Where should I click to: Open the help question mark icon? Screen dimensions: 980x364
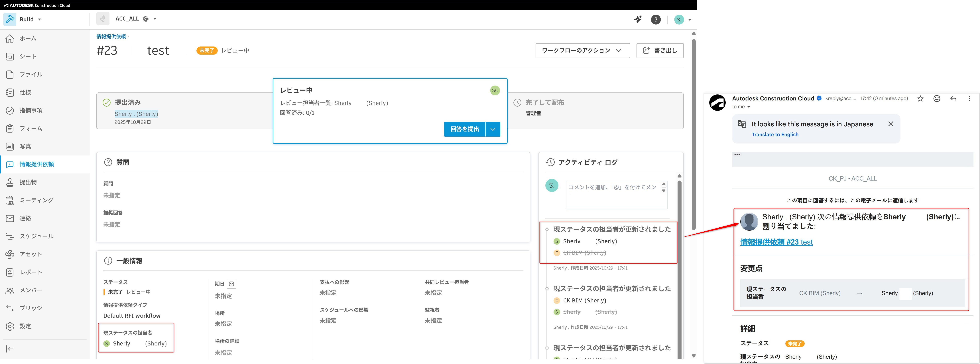656,19
